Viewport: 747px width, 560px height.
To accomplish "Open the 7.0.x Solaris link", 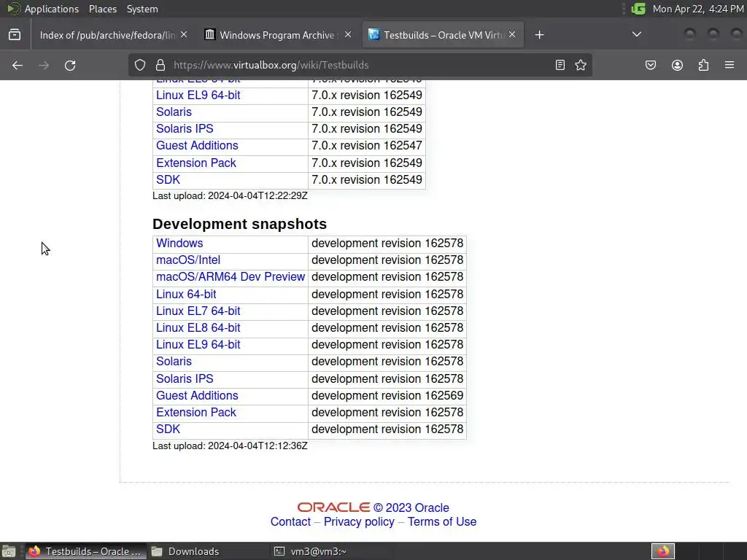I will 174,112.
